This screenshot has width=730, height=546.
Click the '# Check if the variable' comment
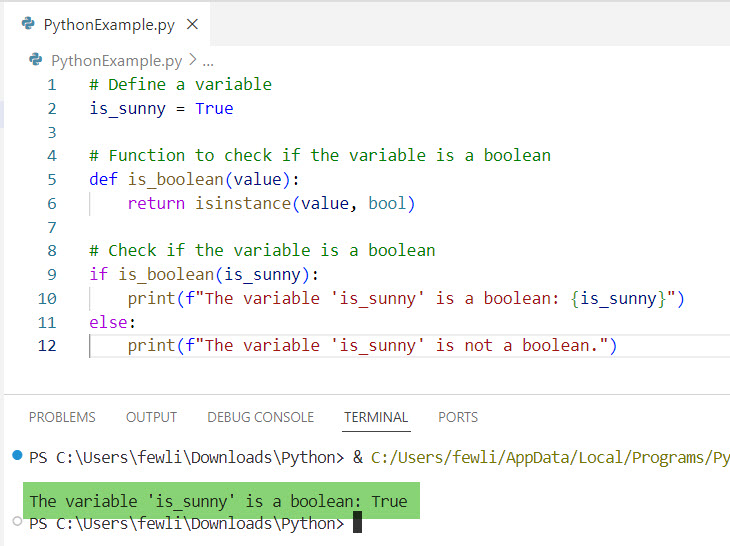click(262, 250)
